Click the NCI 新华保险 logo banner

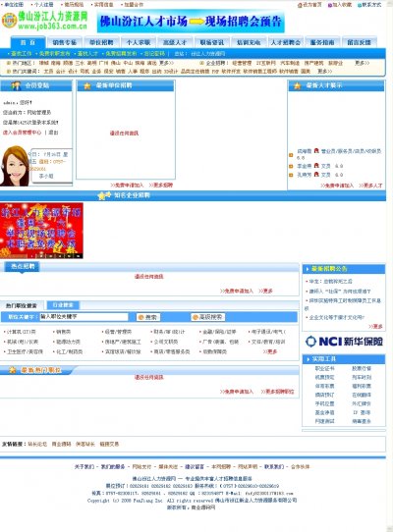click(344, 342)
